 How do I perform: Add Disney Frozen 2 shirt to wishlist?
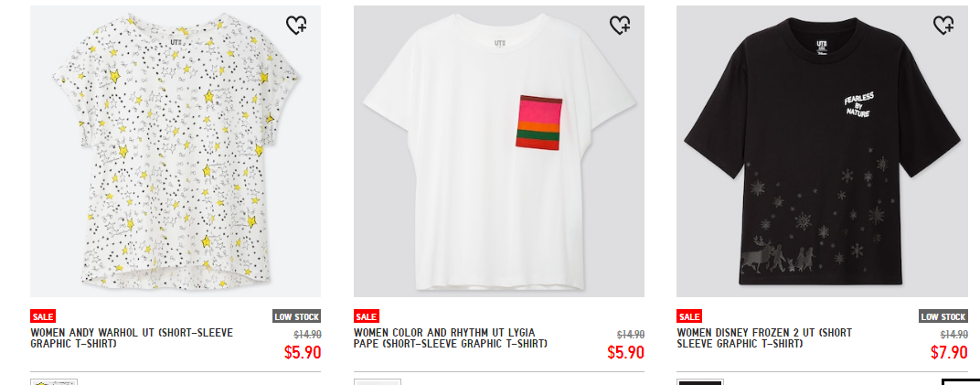pos(943,25)
